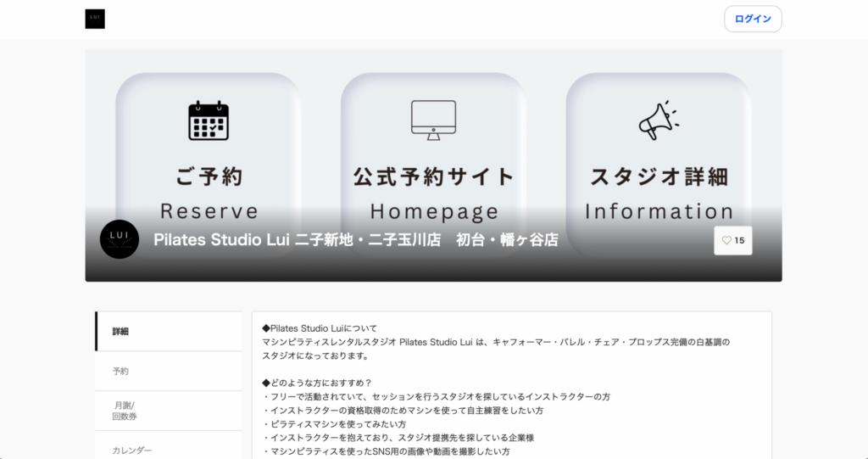Click the ◆どのような方におすすめ？ heading
Viewport: 868px width, 459px height.
click(x=317, y=383)
